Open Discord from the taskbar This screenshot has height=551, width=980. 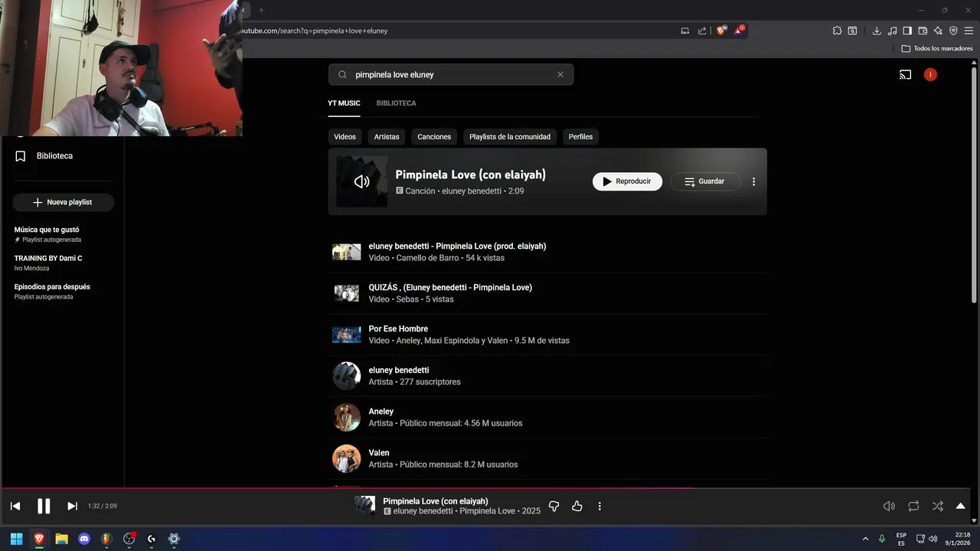tap(84, 539)
